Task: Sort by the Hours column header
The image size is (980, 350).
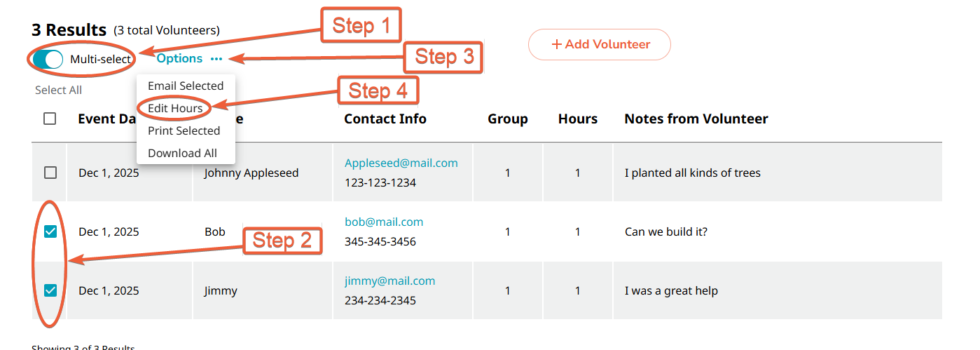Action: [577, 119]
